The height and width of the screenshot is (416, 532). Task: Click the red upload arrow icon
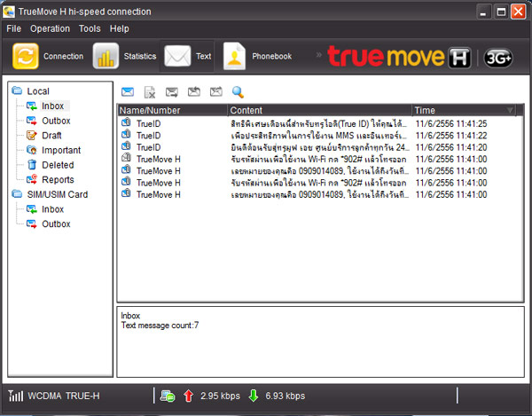[x=188, y=396]
